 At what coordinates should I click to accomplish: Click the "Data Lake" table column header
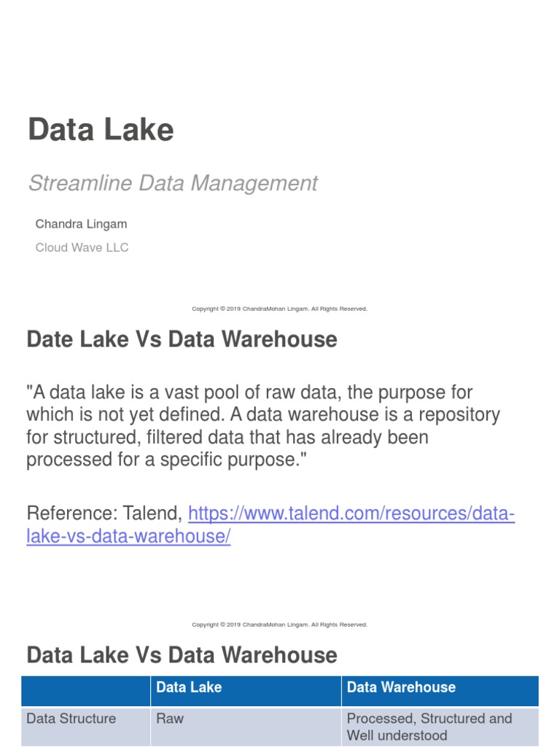click(x=189, y=687)
